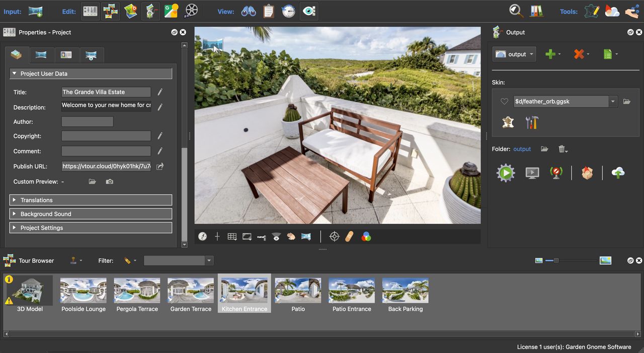Click the Share hand icon
This screenshot has height=353, width=644.
click(x=632, y=11)
